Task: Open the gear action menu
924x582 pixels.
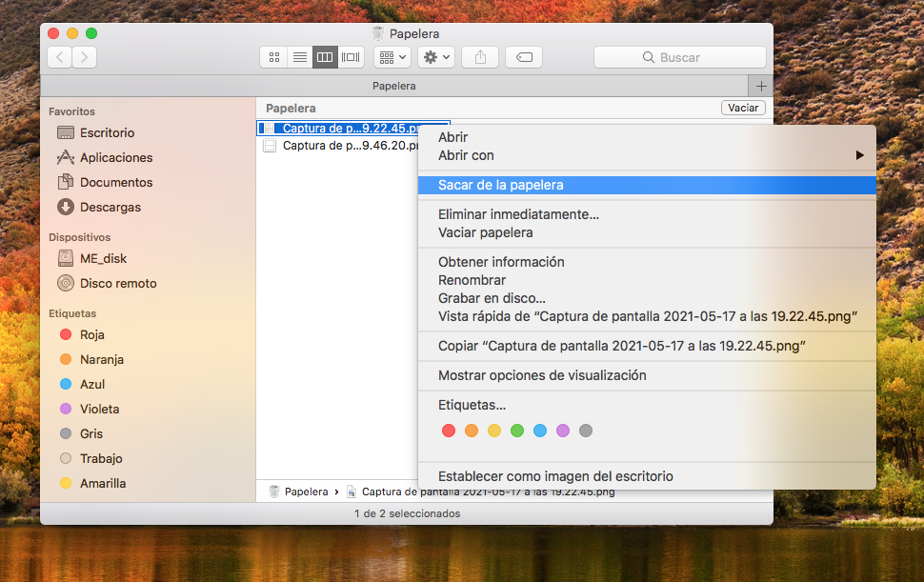Action: pos(436,57)
